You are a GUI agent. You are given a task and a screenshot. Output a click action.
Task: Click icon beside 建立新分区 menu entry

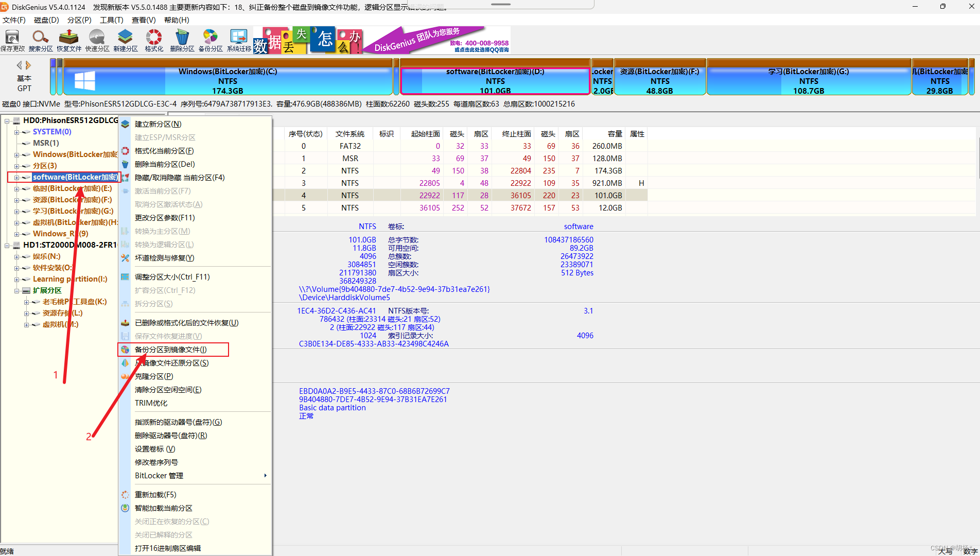(x=125, y=124)
